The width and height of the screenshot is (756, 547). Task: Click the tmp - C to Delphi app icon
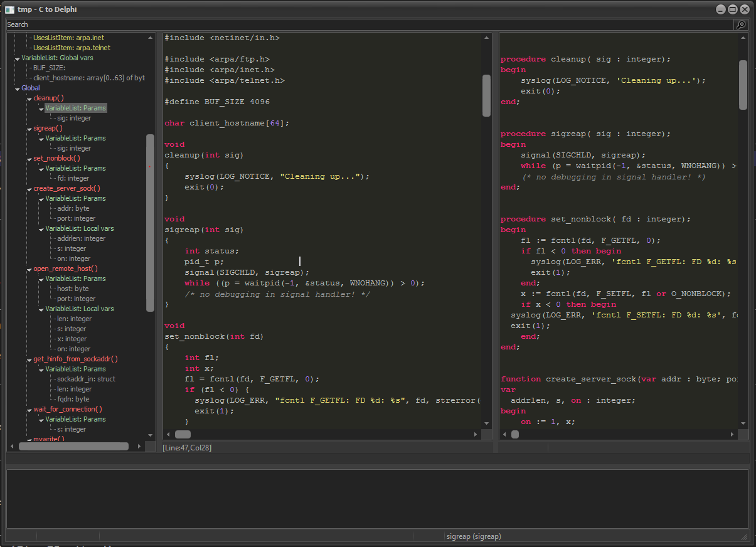click(x=9, y=9)
